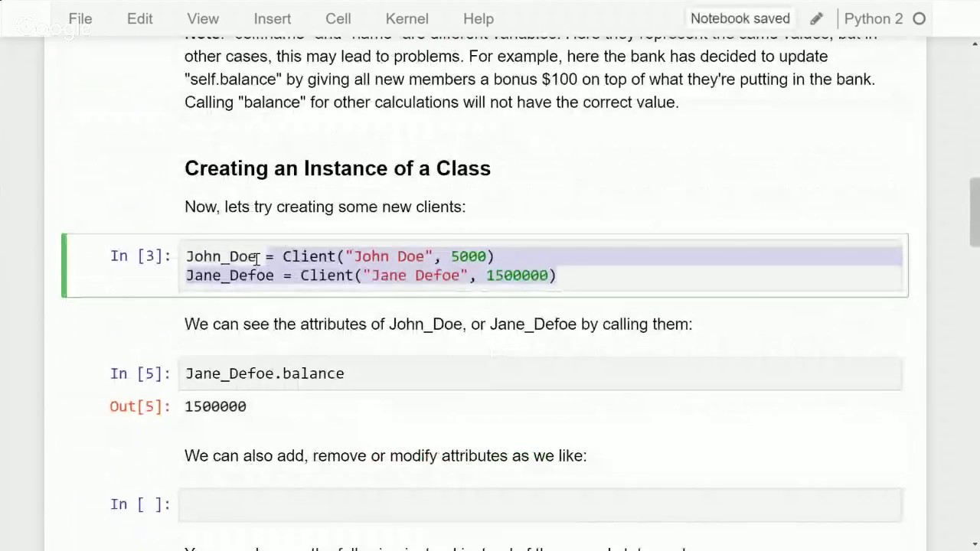Viewport: 980px width, 551px height.
Task: Click the pencil edit-mode icon
Action: click(x=816, y=18)
